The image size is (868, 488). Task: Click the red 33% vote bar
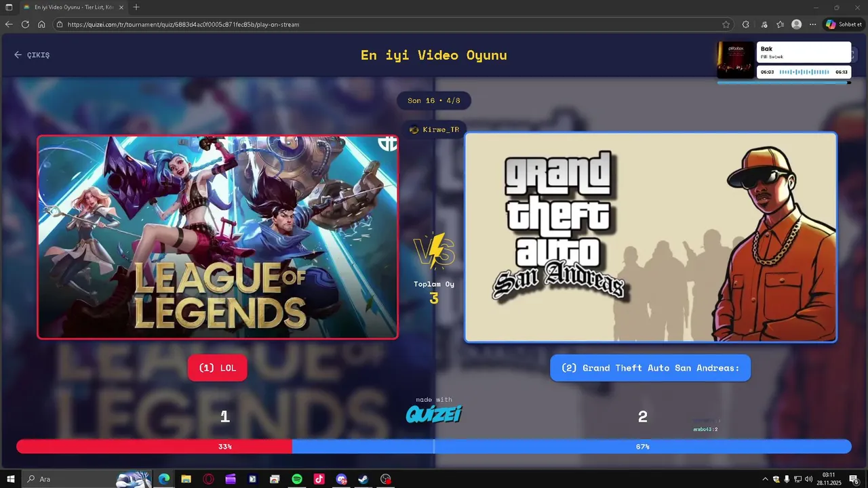(154, 447)
